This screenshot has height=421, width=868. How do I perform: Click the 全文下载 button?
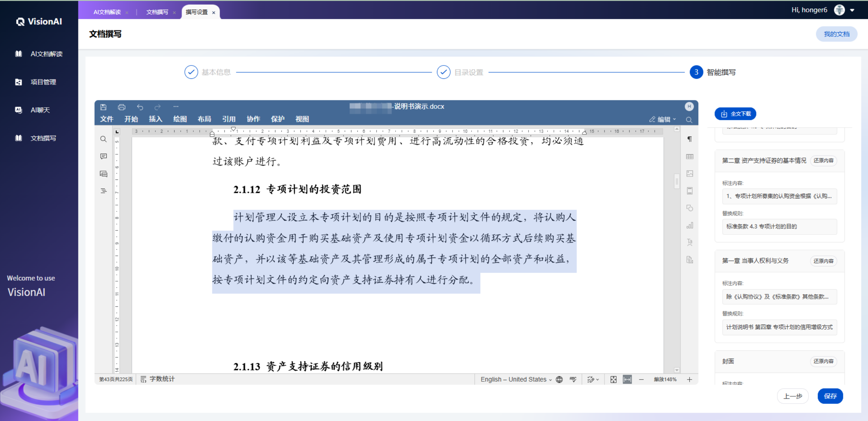(735, 114)
